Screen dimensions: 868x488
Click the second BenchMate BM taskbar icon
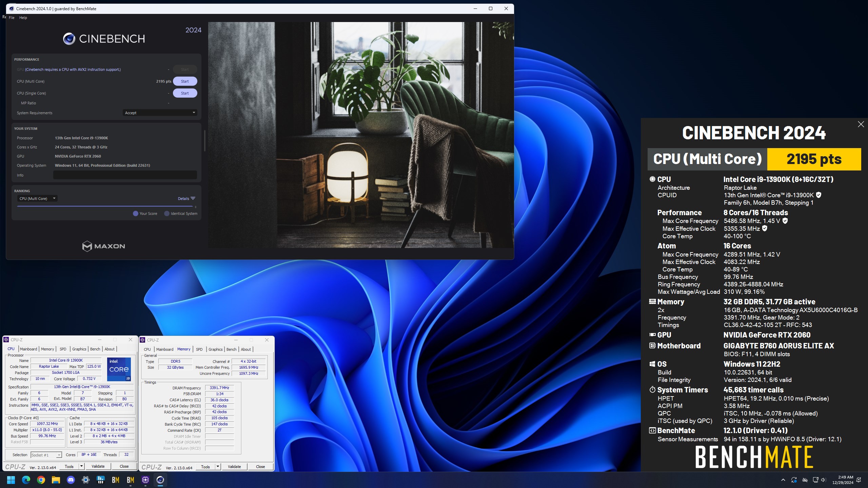tap(131, 480)
